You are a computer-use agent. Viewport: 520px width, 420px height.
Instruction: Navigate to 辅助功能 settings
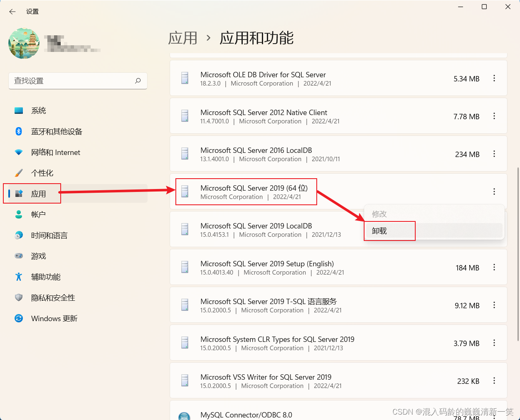78,277
